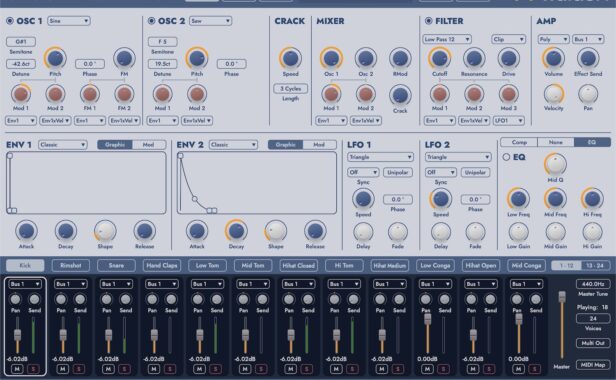Click the LFO 2 Fade knob
This screenshot has height=380, width=616.
click(475, 232)
